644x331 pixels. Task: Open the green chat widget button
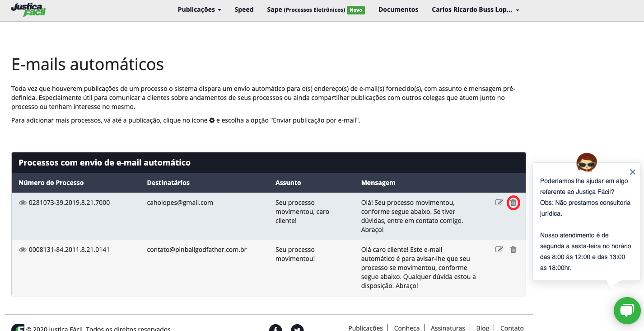(x=627, y=311)
